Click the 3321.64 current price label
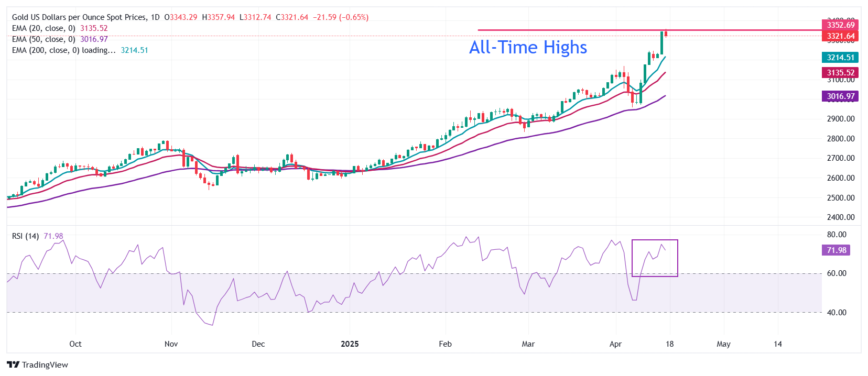Screen dimensions: 868x376 (839, 36)
